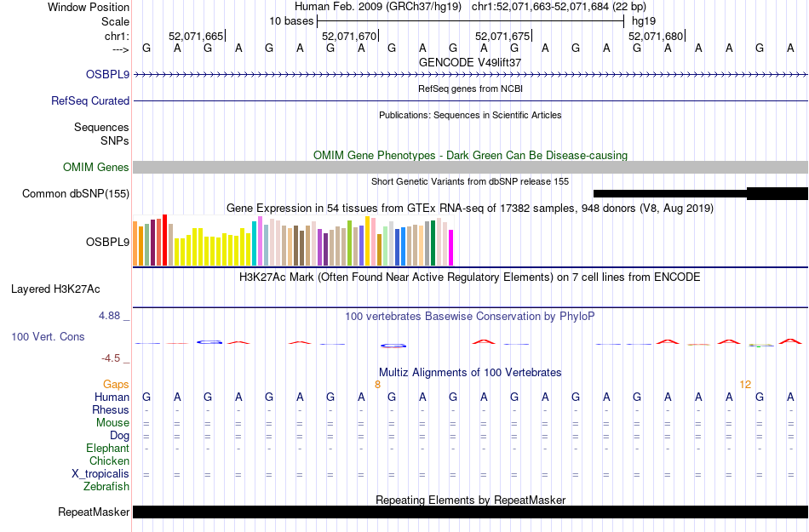The height and width of the screenshot is (532, 809).
Task: Click the chr1:52,071,663-52,071,684 position text
Action: pyautogui.click(x=559, y=7)
